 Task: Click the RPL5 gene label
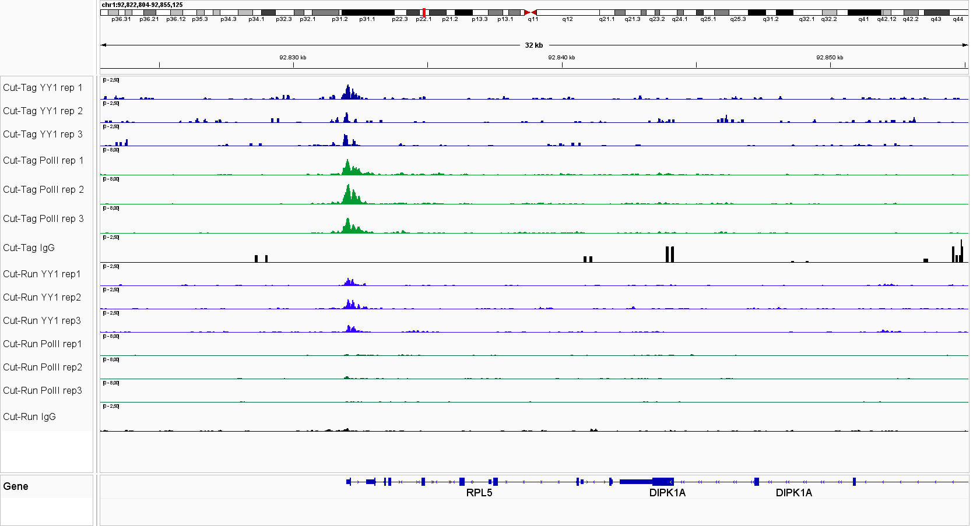479,493
